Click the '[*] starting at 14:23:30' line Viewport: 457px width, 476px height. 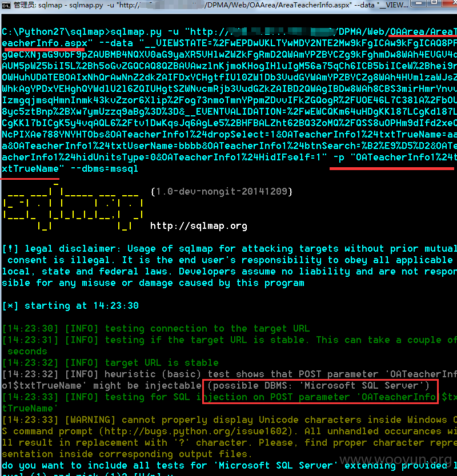tap(70, 306)
